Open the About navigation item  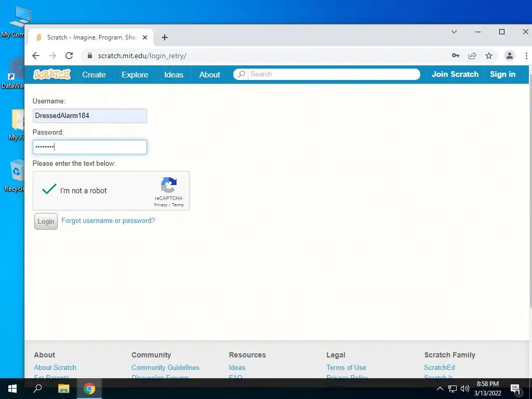click(x=209, y=75)
